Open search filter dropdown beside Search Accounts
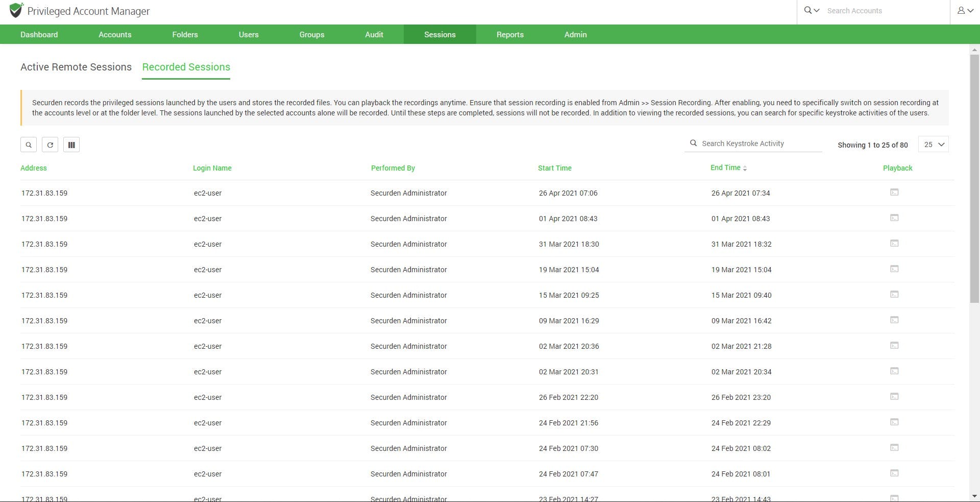This screenshot has height=502, width=980. 812,11
